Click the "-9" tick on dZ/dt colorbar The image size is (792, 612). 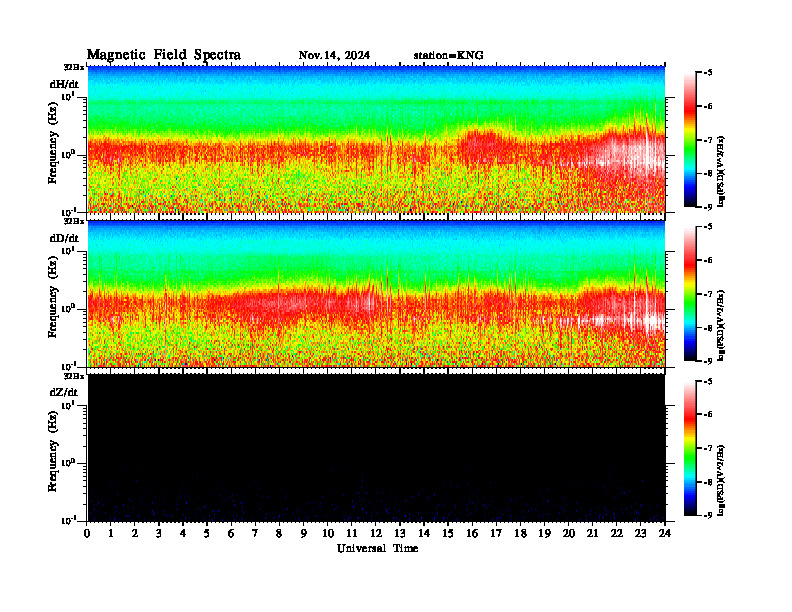click(708, 515)
